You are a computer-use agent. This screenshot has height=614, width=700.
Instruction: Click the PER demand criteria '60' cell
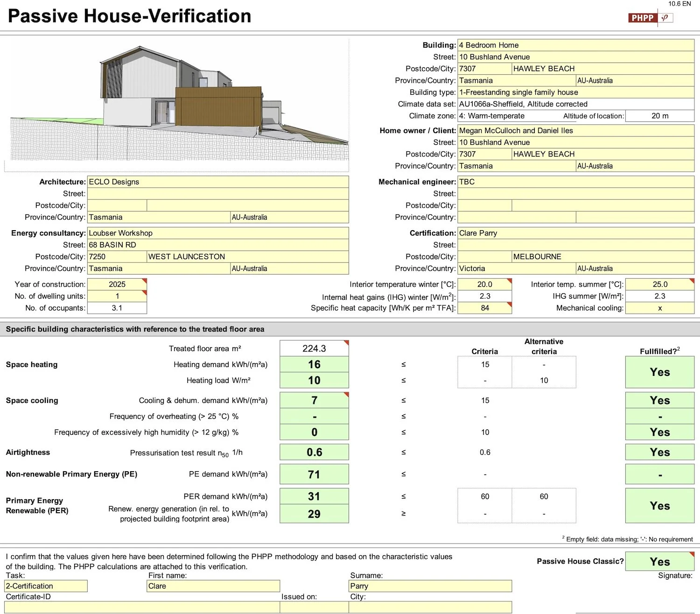click(x=485, y=496)
